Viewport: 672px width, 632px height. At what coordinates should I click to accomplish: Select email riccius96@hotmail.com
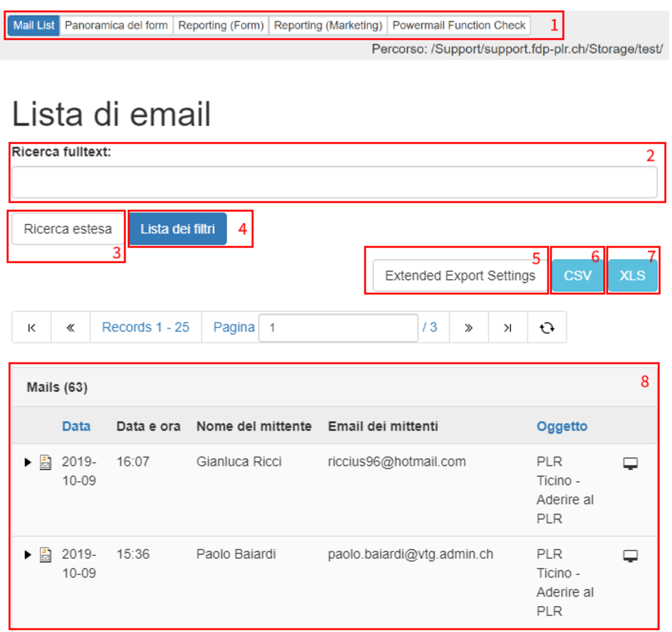tap(397, 462)
